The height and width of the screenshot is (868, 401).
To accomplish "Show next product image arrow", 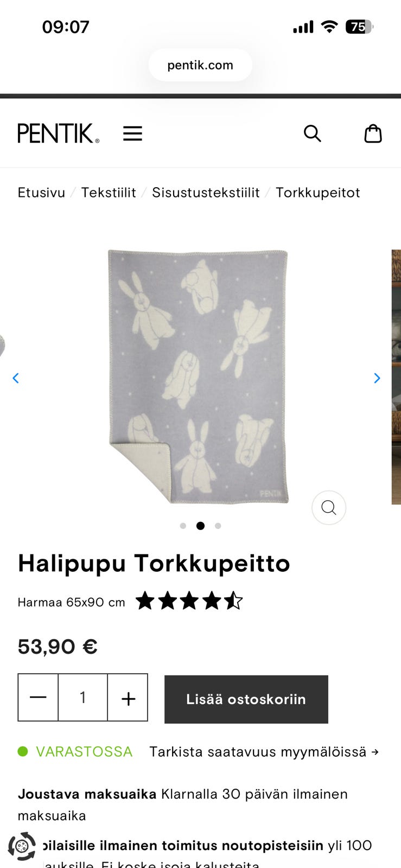I will pyautogui.click(x=377, y=378).
